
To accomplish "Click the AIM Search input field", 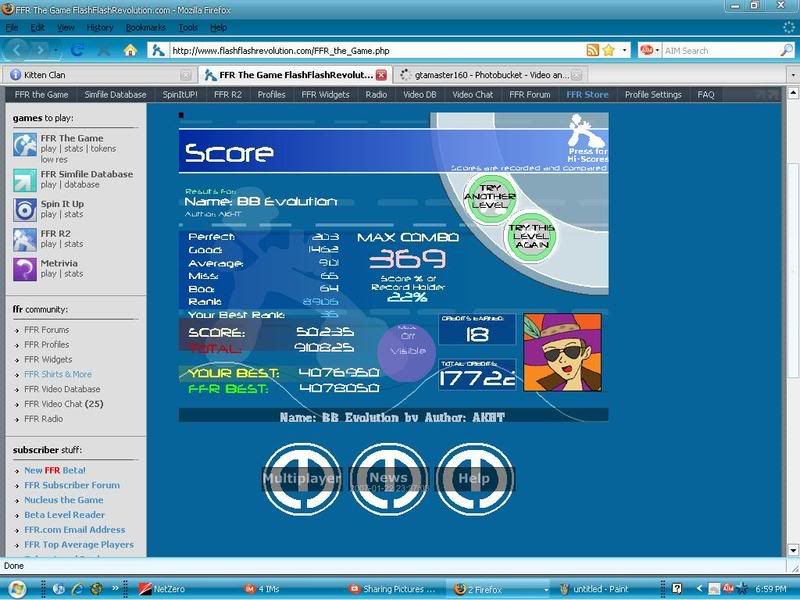I will [718, 50].
